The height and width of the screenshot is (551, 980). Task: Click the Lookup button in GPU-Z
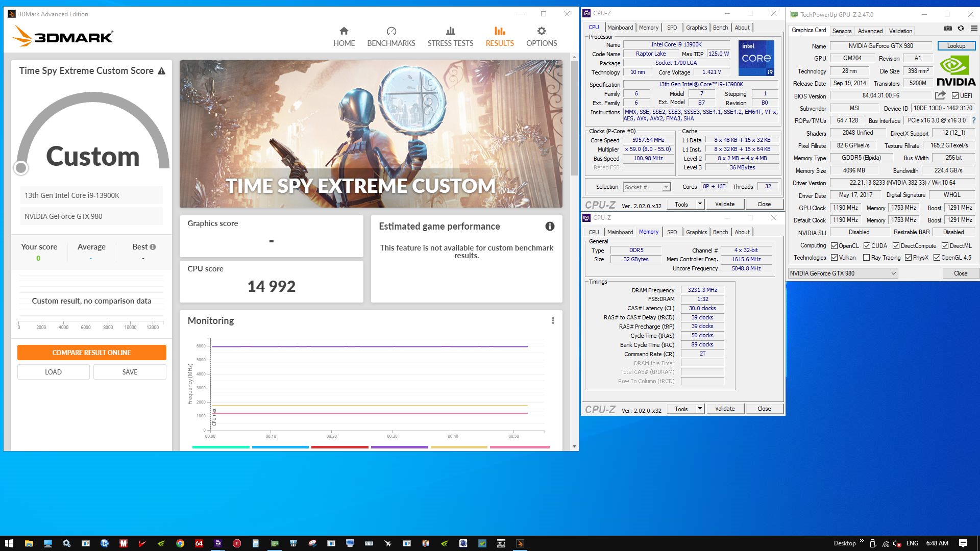click(956, 46)
